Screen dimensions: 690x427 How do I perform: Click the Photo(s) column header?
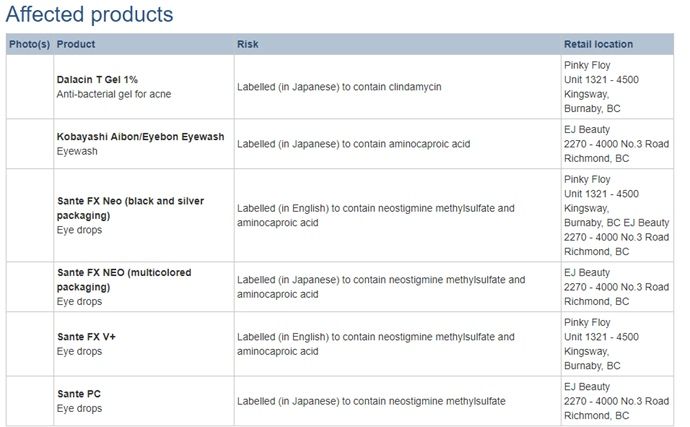click(x=29, y=44)
